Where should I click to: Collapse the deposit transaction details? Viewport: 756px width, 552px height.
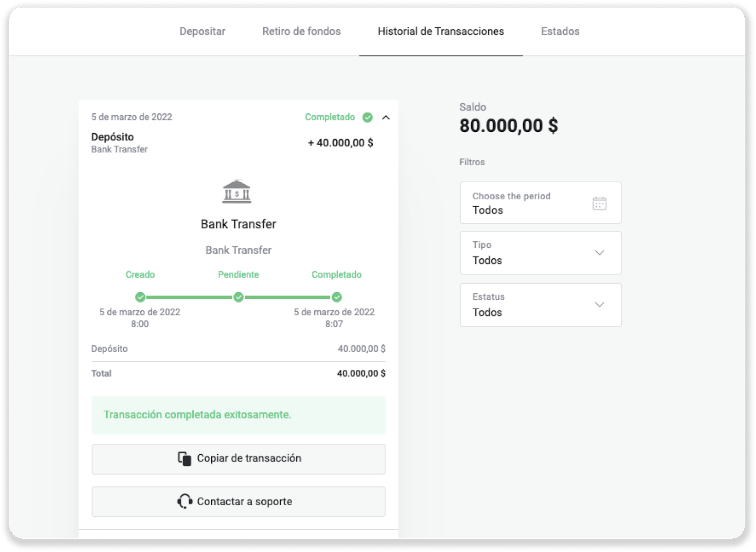pyautogui.click(x=386, y=118)
